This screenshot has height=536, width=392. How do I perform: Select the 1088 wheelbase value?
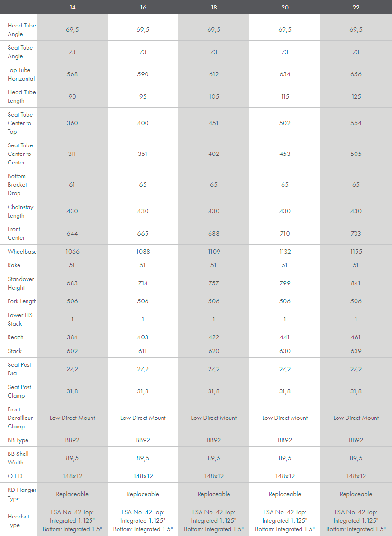[143, 252]
